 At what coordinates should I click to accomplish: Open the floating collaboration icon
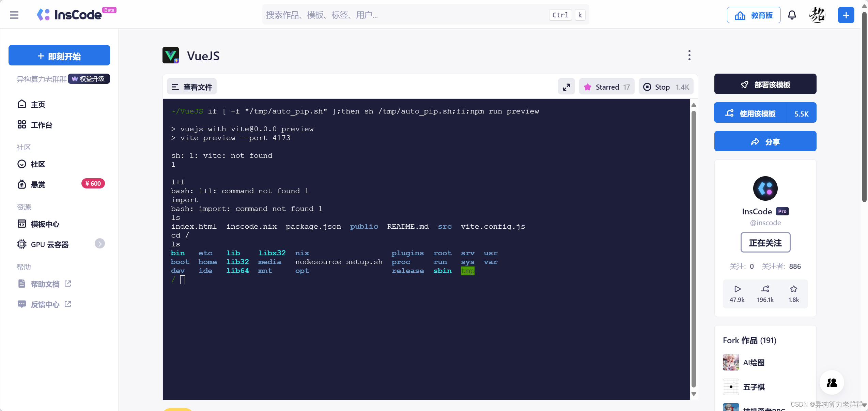(x=831, y=383)
